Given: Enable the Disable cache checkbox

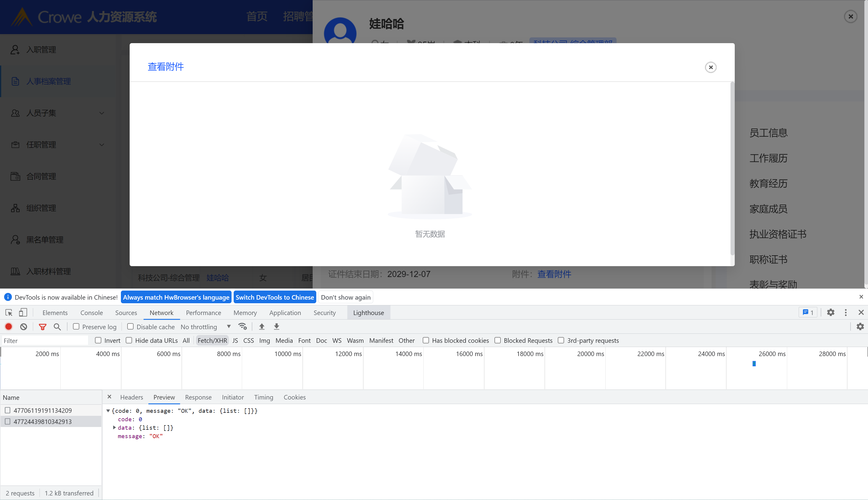Looking at the screenshot, I should tap(130, 326).
